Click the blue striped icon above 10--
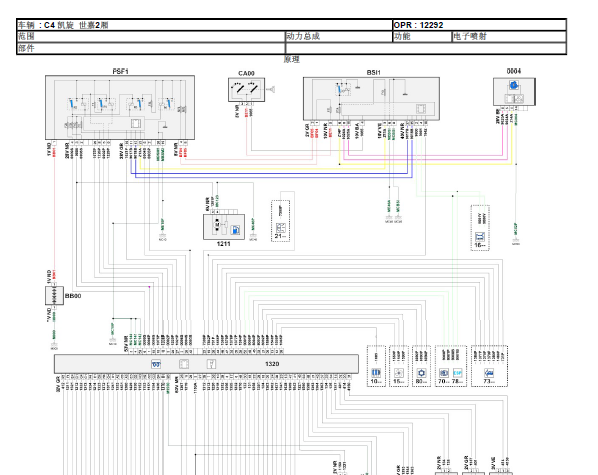Screen dimensions: 598x475 (x=376, y=372)
